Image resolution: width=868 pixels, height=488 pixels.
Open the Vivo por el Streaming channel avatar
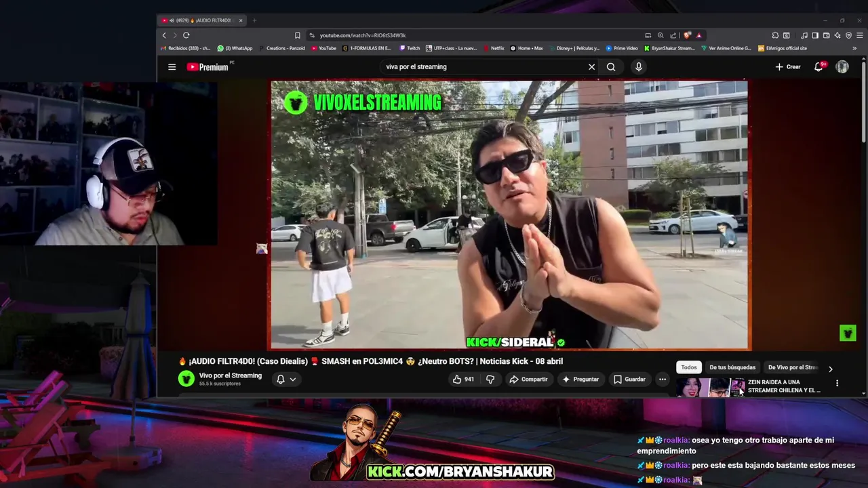click(x=186, y=379)
